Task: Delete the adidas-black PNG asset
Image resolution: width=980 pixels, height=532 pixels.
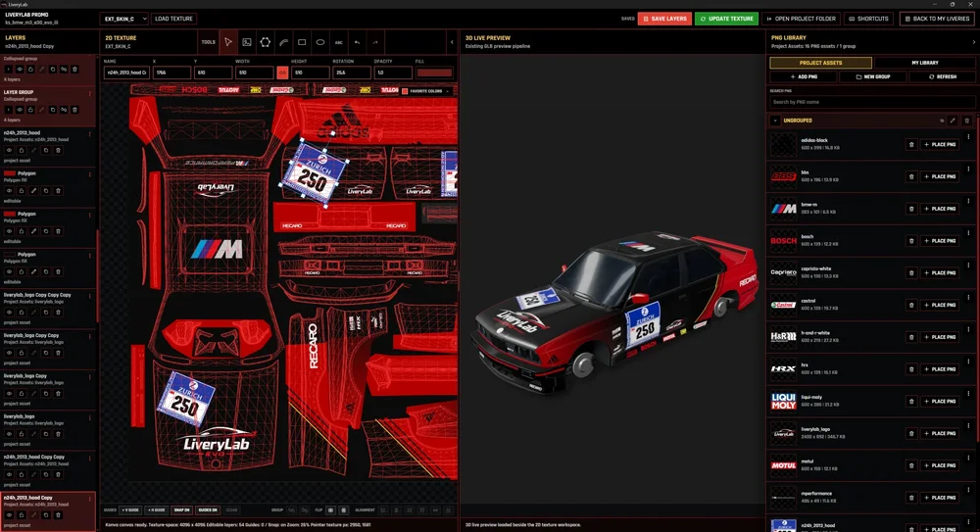Action: [911, 144]
